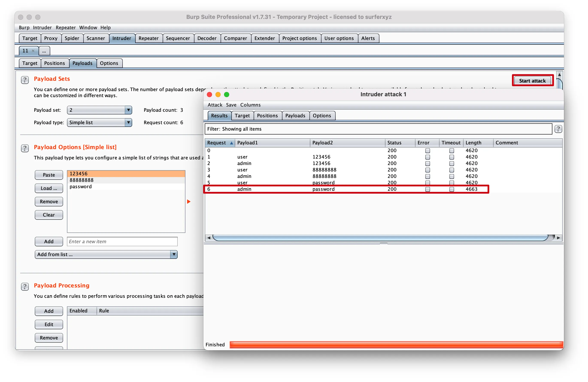Viewport: 588px width, 382px height.
Task: Tick the Timeout checkbox for request 6
Action: coord(451,189)
